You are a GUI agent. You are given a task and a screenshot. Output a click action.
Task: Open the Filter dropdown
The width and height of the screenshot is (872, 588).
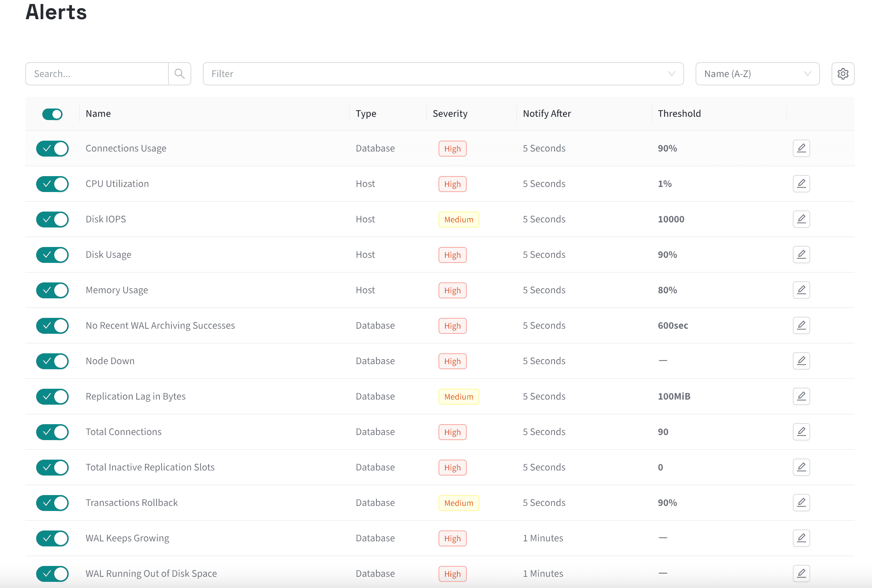tap(443, 74)
